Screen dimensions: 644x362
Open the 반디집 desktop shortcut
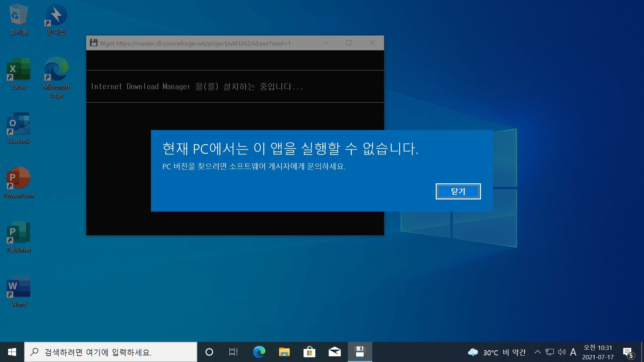point(56,19)
